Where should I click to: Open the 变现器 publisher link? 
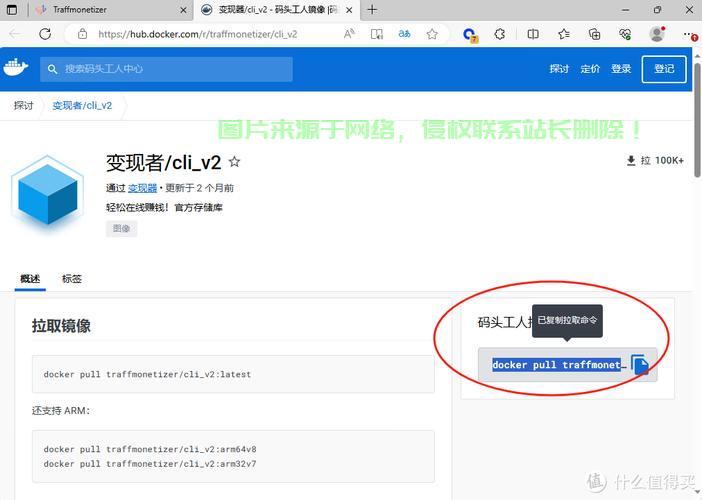click(x=147, y=188)
